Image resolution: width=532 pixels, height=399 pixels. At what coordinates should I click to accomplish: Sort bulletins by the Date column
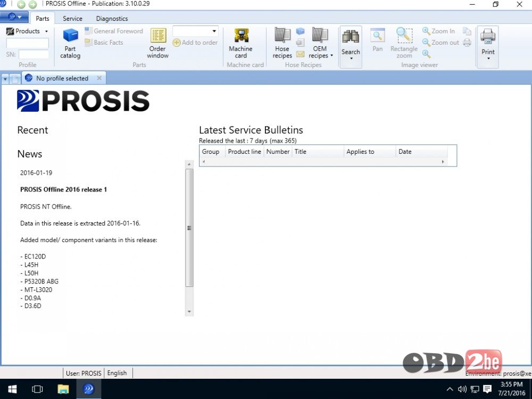point(422,152)
